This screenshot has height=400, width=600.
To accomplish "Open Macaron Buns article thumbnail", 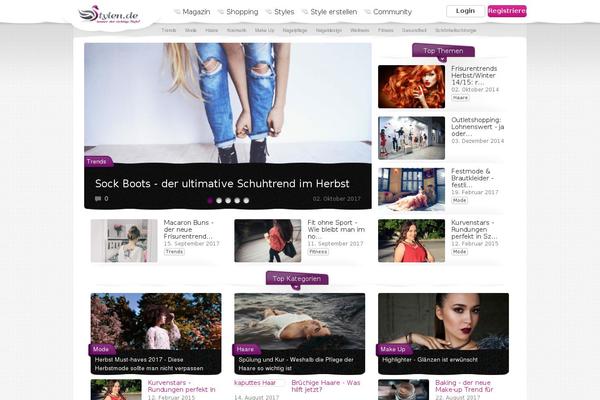I will coord(124,240).
